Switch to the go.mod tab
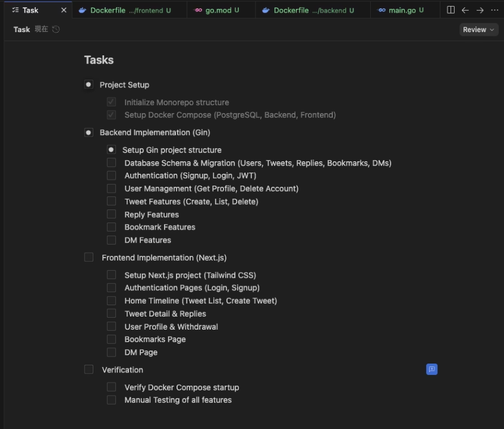 tap(221, 10)
